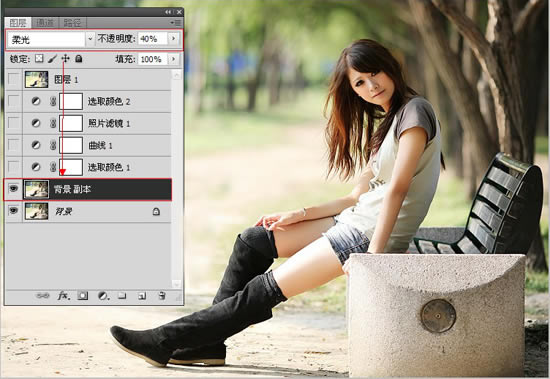Image resolution: width=550 pixels, height=379 pixels.
Task: Toggle lock position move icon
Action: (x=65, y=59)
